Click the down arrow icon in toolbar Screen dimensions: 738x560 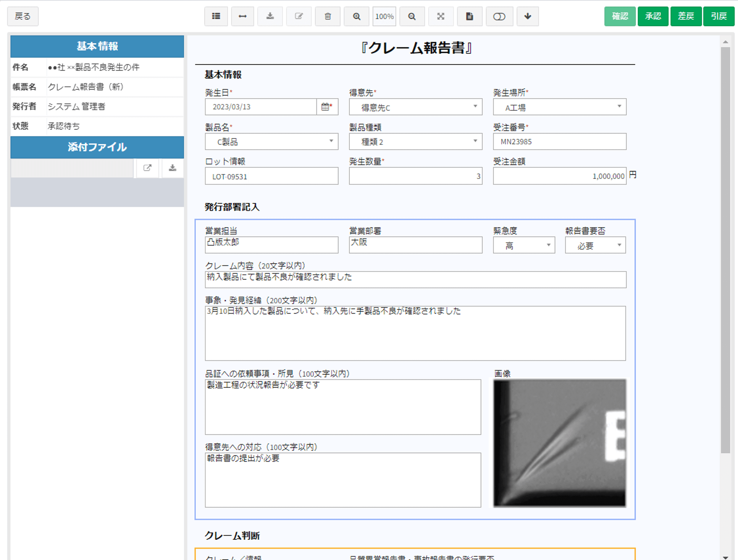pyautogui.click(x=527, y=16)
